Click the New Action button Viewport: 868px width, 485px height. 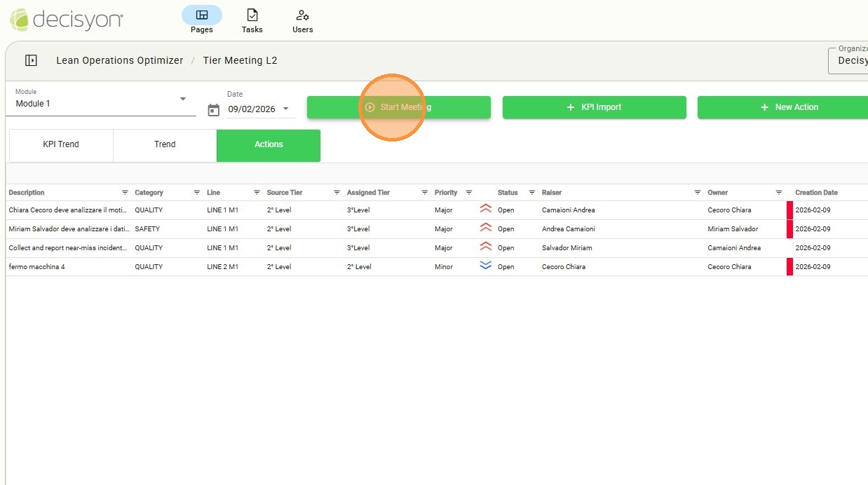coord(789,107)
